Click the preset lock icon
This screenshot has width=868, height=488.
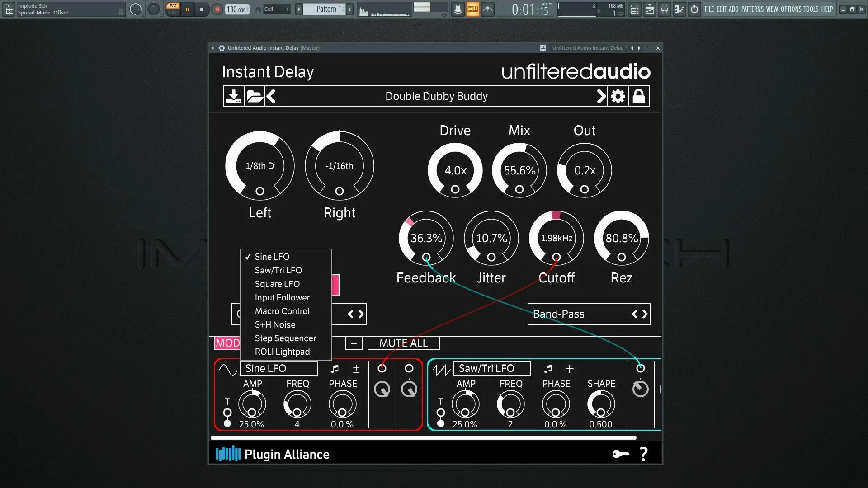point(638,96)
